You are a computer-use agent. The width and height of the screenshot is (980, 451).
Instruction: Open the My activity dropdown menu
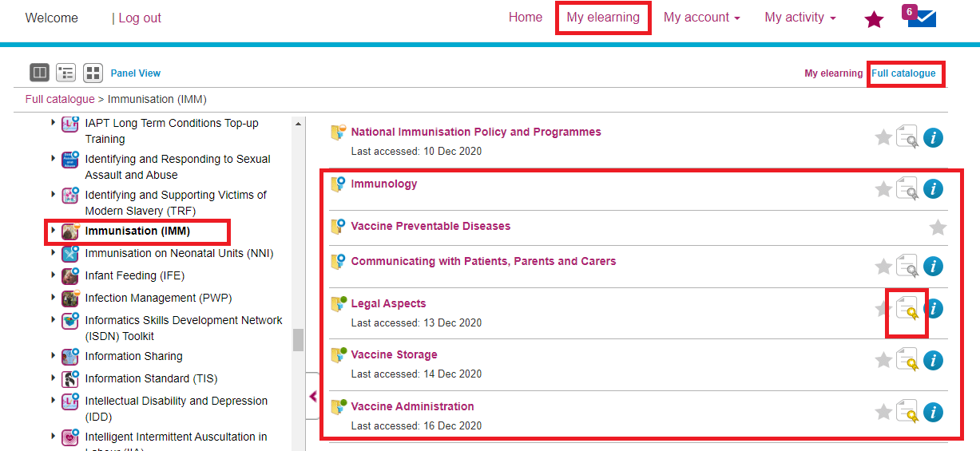click(799, 18)
